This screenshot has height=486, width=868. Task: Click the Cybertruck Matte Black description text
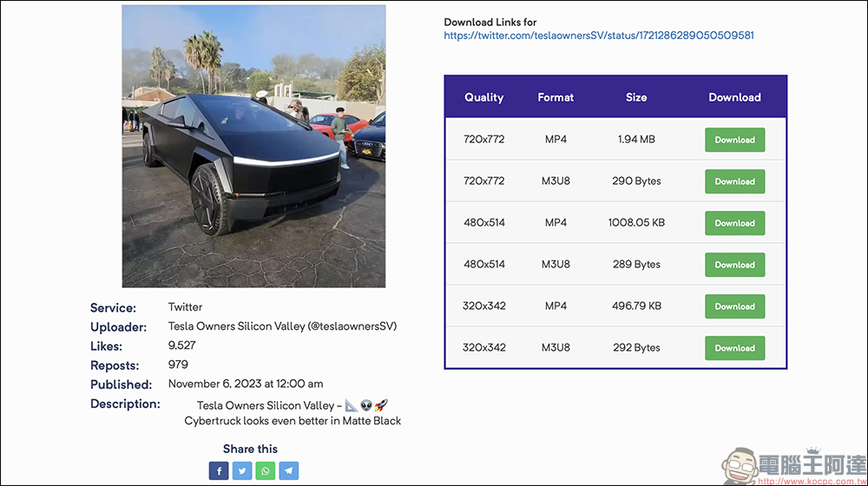[293, 421]
